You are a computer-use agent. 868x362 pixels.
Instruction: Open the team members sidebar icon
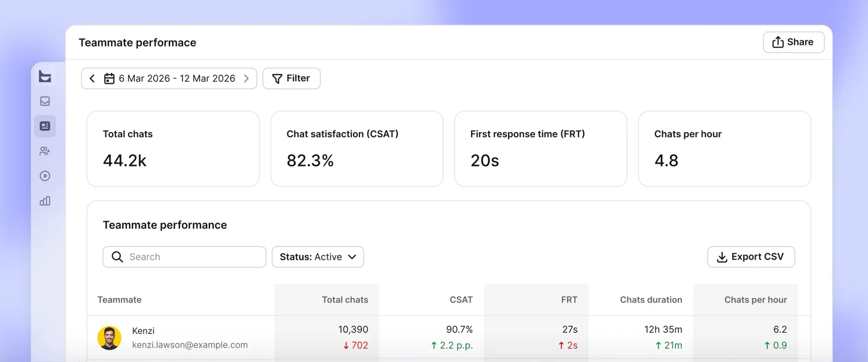point(45,151)
